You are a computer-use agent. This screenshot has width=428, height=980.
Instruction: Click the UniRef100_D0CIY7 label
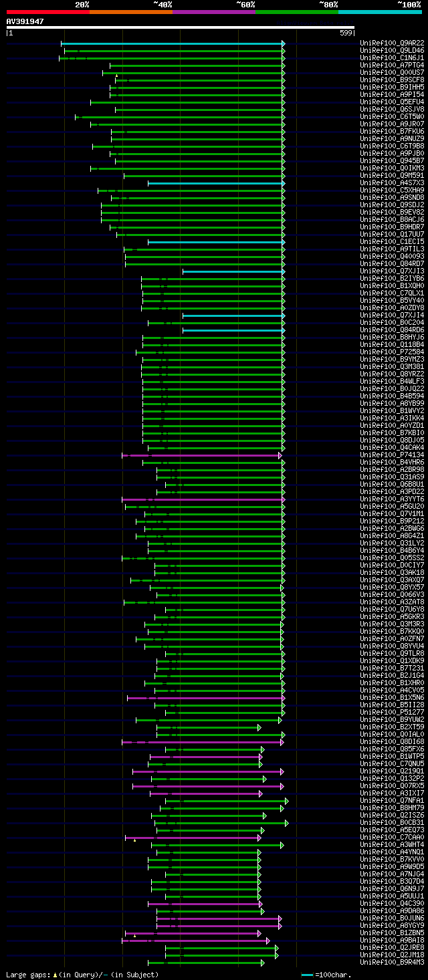click(x=392, y=565)
